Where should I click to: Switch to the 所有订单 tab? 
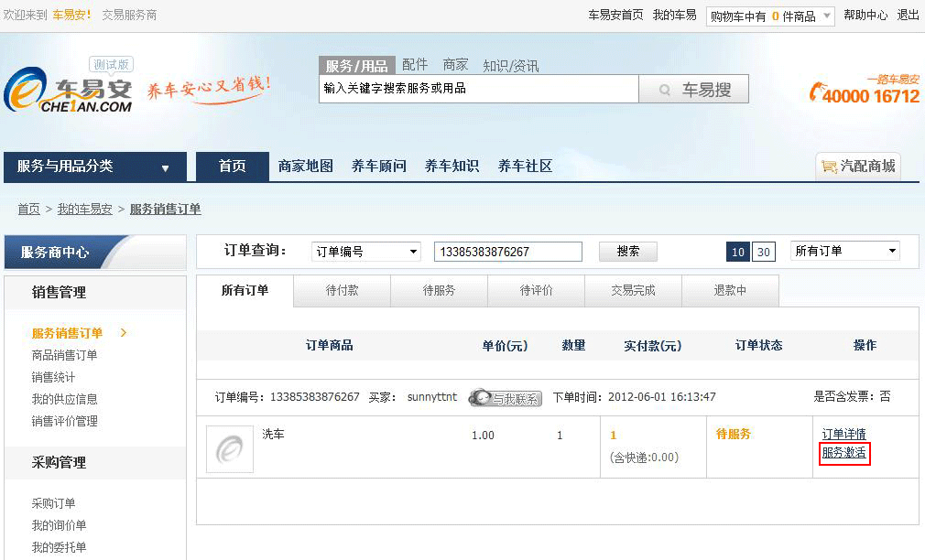point(245,291)
